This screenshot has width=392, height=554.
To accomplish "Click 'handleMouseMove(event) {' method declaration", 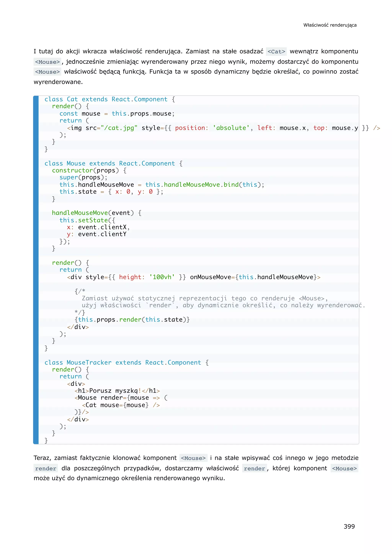I will point(96,213).
